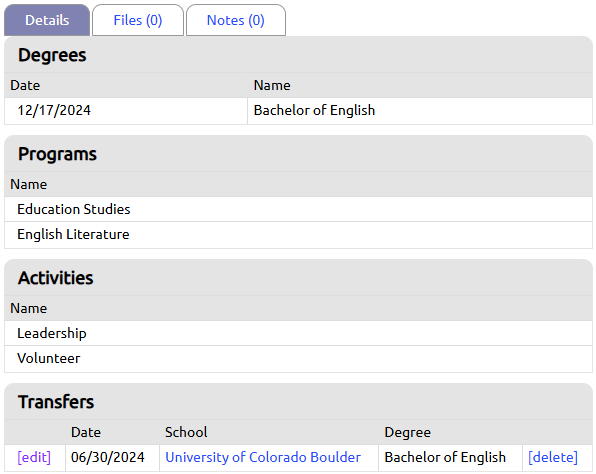Open the Files (0) tab
596x474 pixels.
(138, 20)
